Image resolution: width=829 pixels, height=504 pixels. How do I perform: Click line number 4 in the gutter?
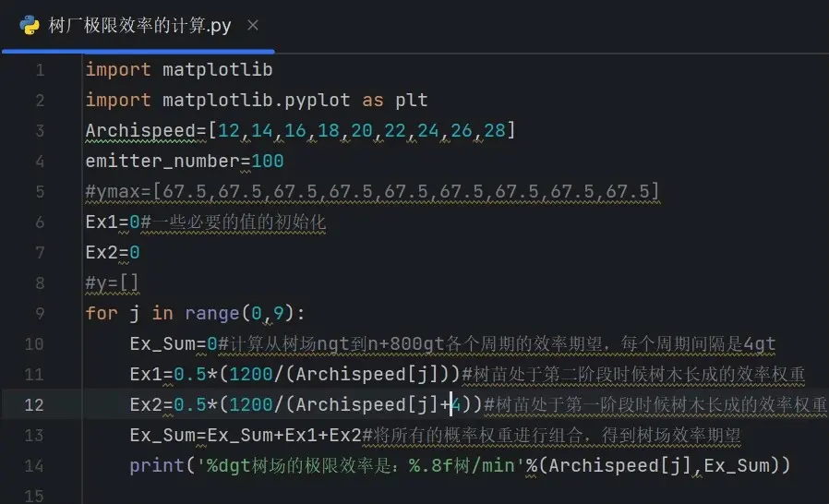41,162
